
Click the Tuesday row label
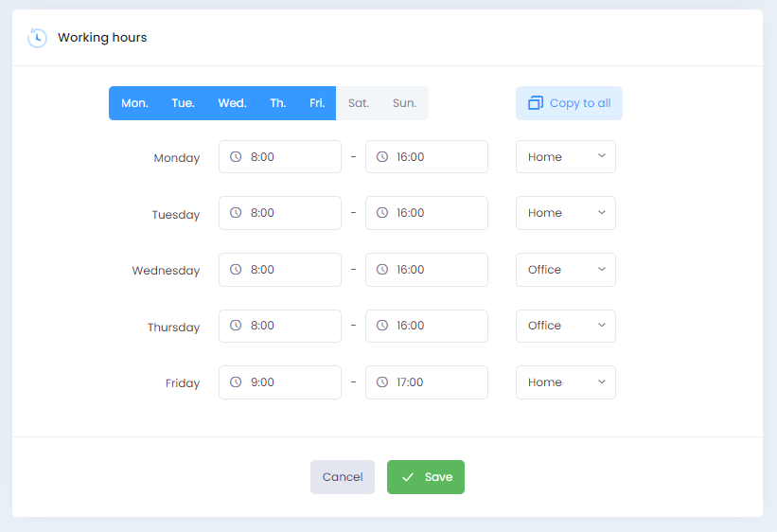[175, 215]
